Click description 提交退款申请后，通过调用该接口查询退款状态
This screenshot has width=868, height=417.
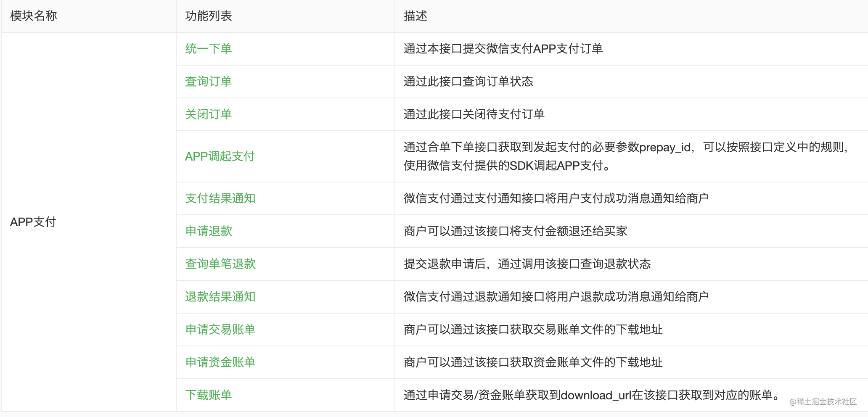tap(527, 264)
